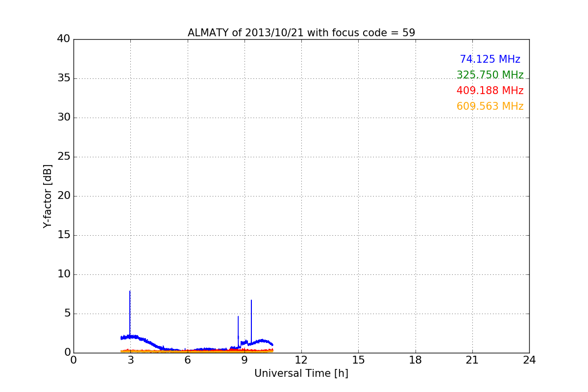Click x-axis tick label 9
Image resolution: width=588 pixels, height=392 pixels.
245,360
